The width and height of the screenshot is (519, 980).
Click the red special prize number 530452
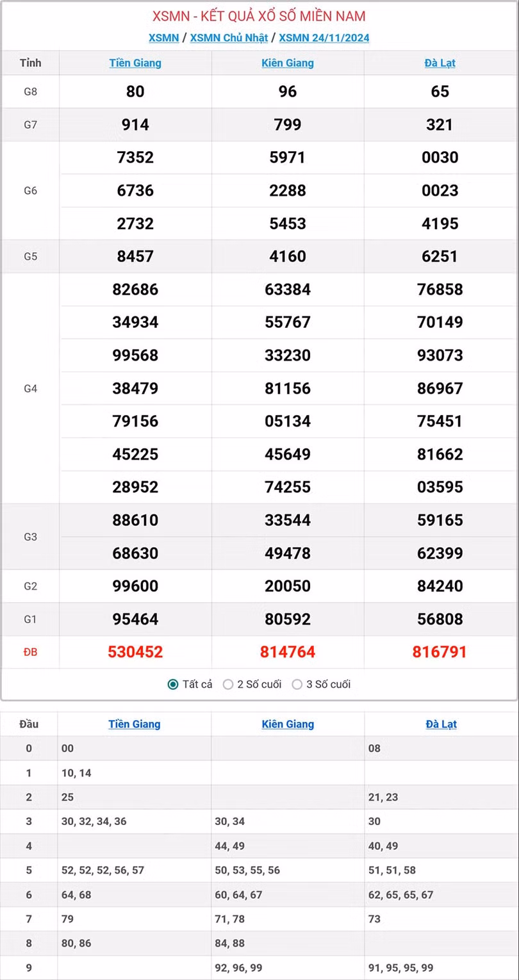pyautogui.click(x=135, y=652)
